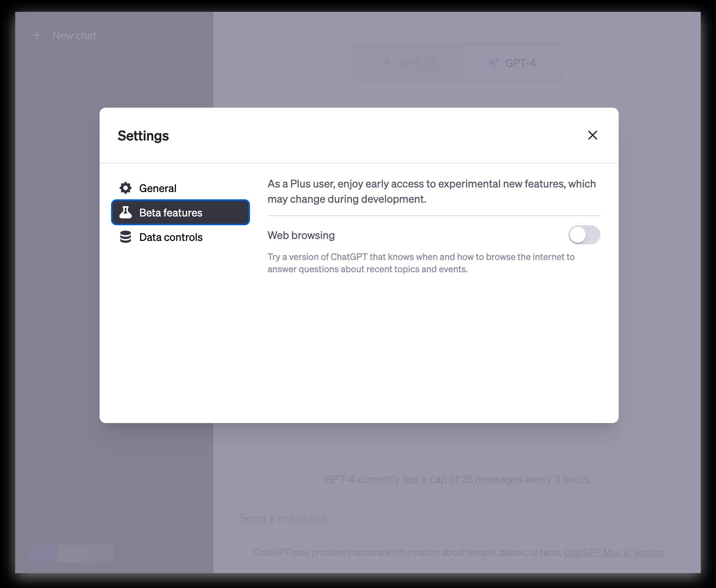Viewport: 716px width, 588px height.
Task: Click the GPT-4 message cap notice
Action: coord(458,479)
